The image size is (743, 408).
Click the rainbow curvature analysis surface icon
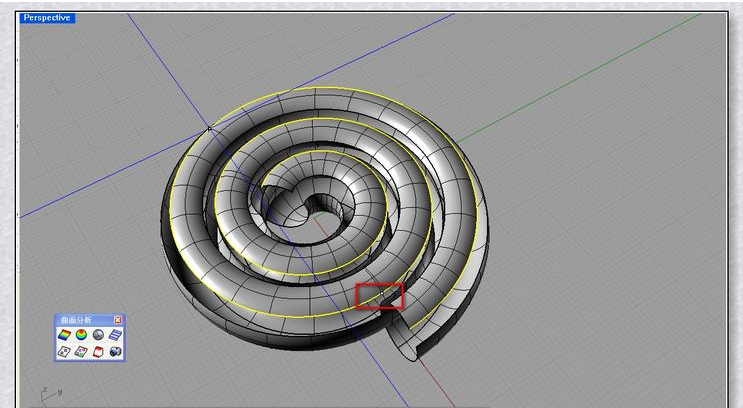65,335
